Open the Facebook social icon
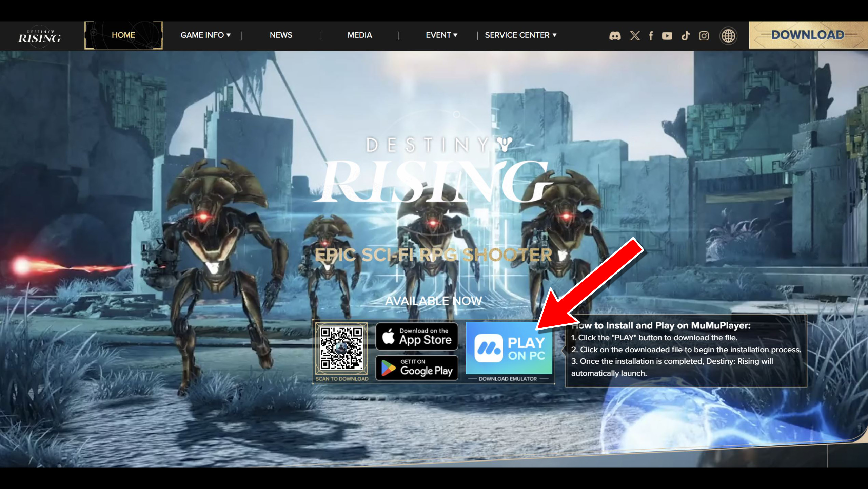Image resolution: width=868 pixels, height=489 pixels. point(651,36)
